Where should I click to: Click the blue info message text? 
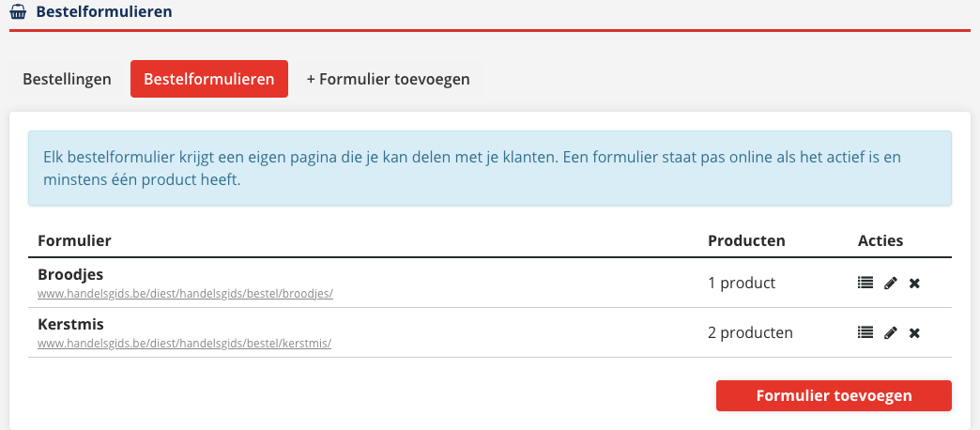pos(472,168)
